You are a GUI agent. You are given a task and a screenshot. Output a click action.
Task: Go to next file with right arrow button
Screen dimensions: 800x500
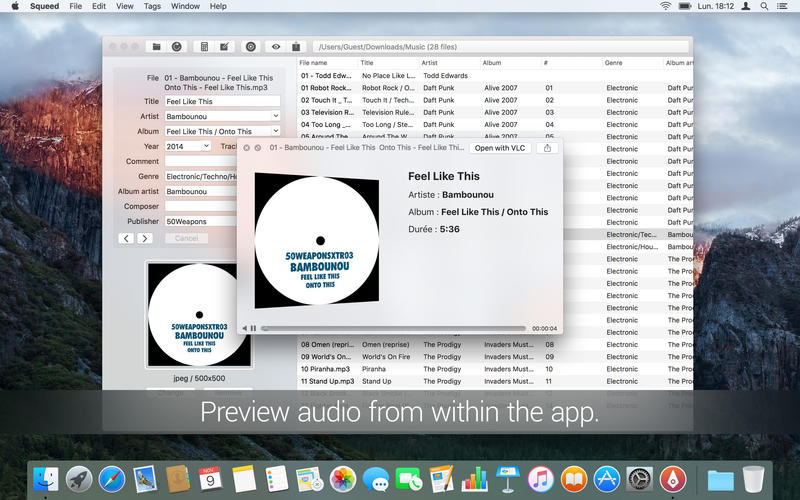tap(144, 238)
